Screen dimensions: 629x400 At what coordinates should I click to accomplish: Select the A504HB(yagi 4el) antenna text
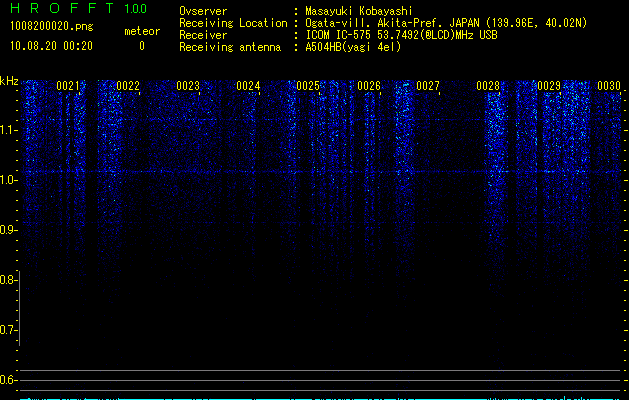coord(353,47)
